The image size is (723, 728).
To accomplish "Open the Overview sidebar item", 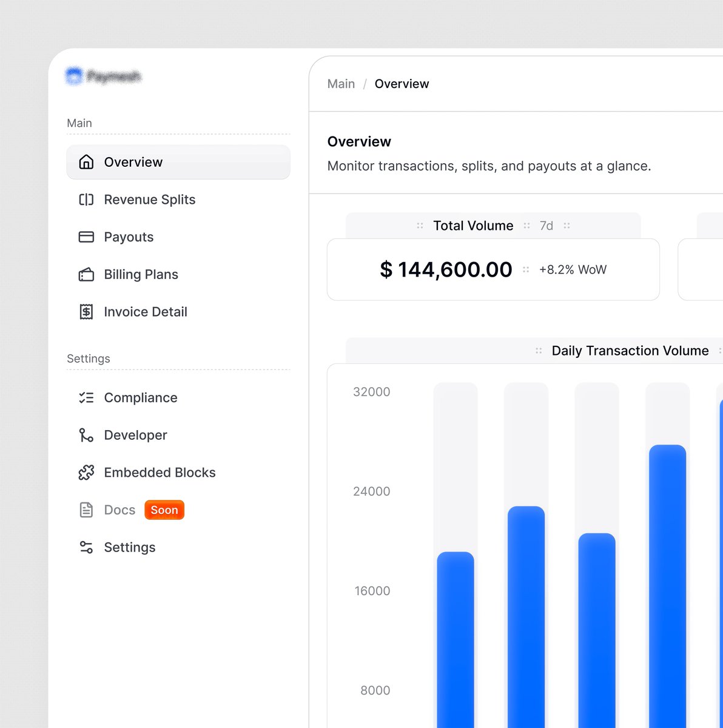I will tap(178, 162).
